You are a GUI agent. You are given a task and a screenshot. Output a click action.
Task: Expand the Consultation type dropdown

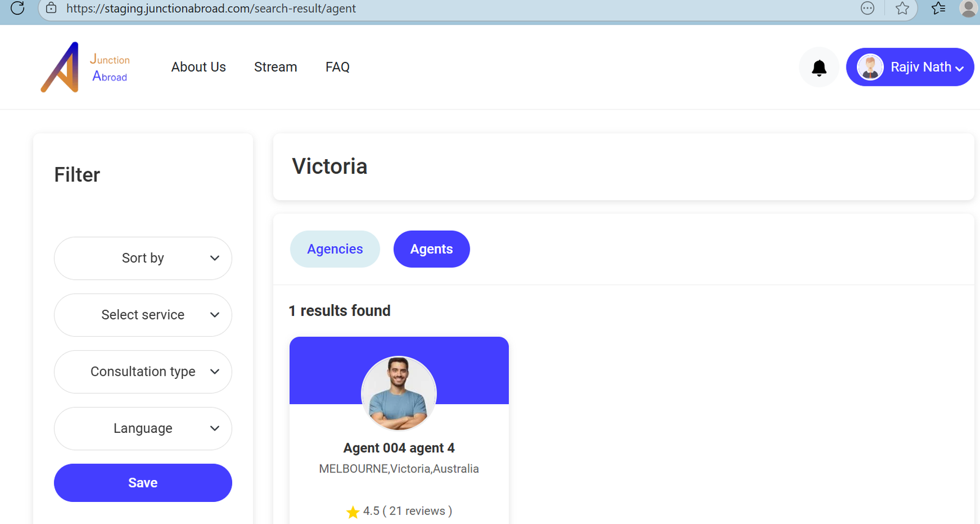(x=143, y=372)
